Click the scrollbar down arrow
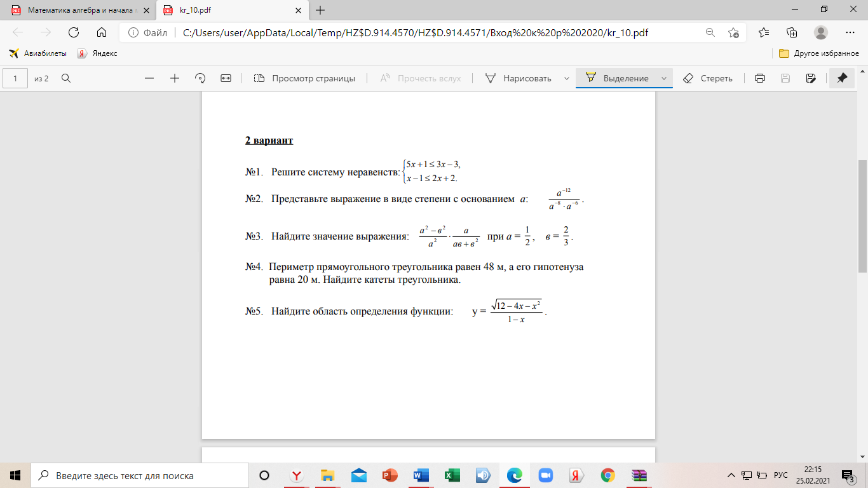 [x=863, y=457]
